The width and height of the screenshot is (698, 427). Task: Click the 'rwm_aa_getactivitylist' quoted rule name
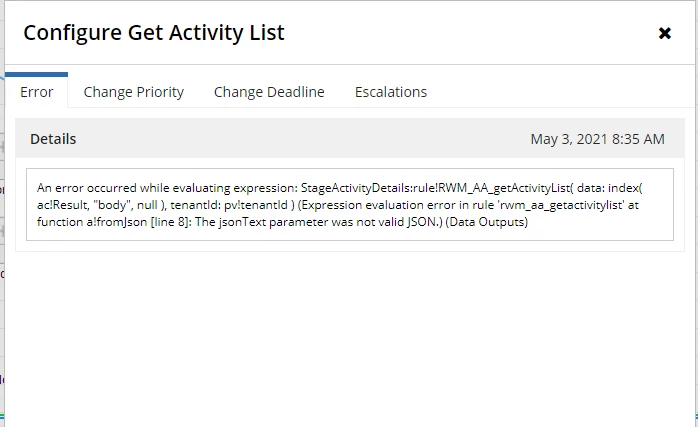coord(561,205)
